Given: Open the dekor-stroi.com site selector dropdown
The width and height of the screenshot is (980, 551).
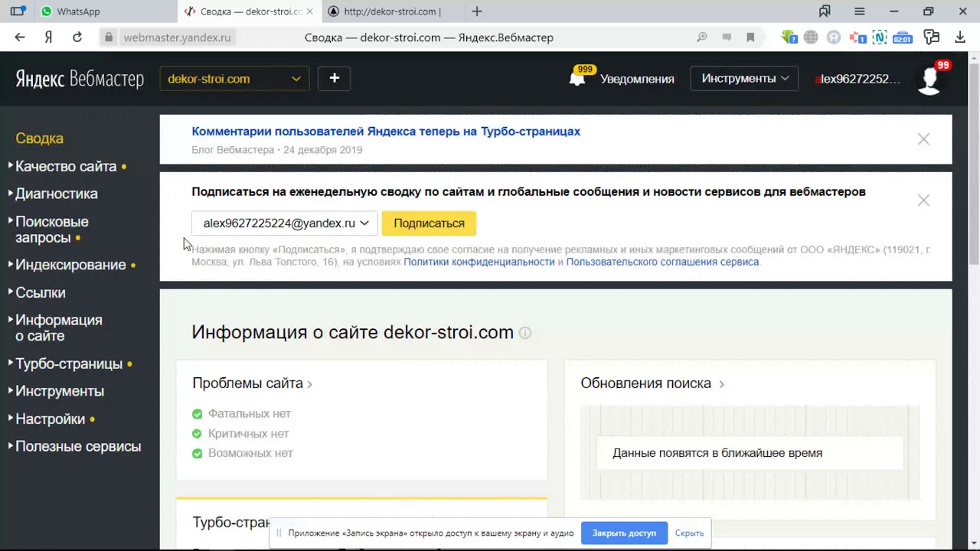Looking at the screenshot, I should (234, 79).
